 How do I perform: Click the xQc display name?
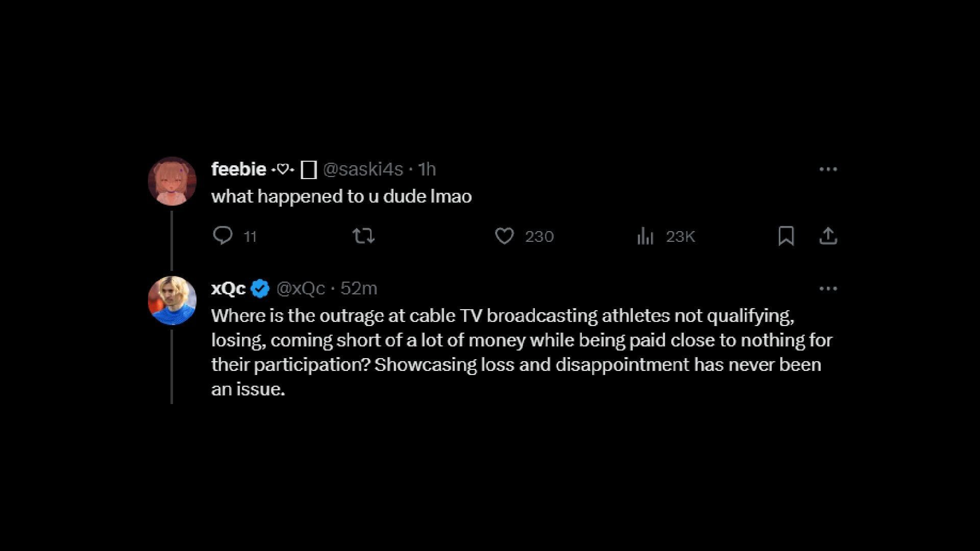[228, 289]
